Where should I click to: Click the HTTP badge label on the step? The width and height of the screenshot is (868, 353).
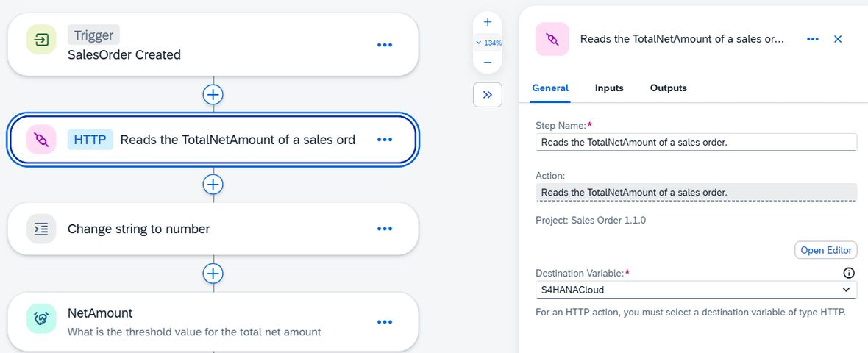click(x=90, y=140)
